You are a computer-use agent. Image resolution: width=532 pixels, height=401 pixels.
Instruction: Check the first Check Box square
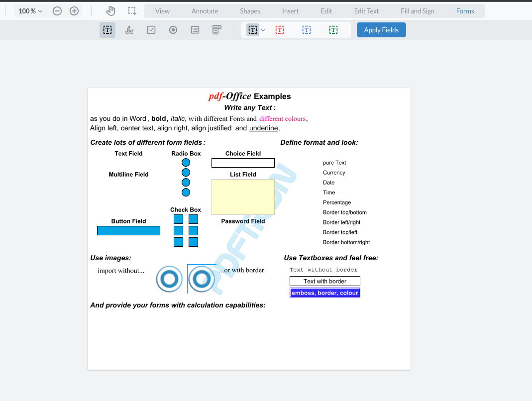pos(178,218)
